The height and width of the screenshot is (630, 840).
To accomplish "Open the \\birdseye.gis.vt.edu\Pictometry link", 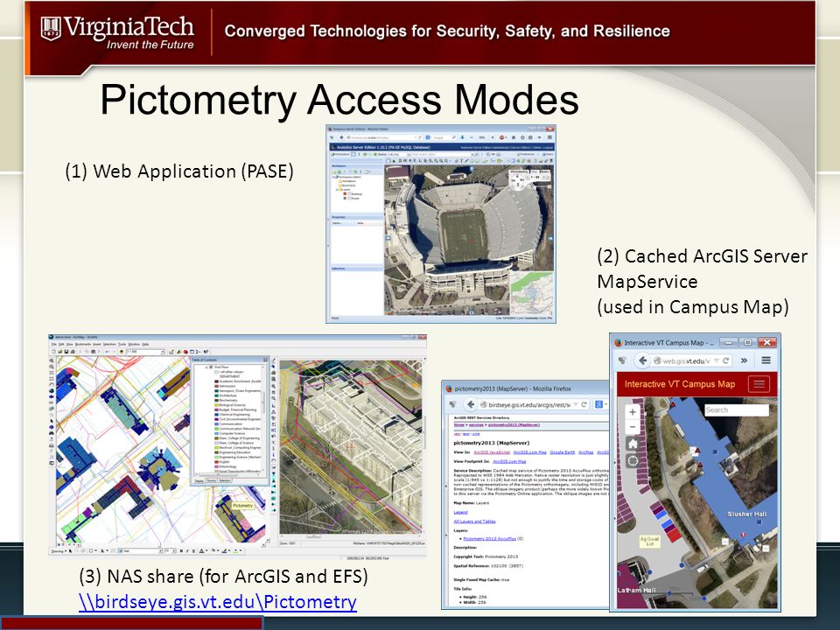I will coord(218,602).
